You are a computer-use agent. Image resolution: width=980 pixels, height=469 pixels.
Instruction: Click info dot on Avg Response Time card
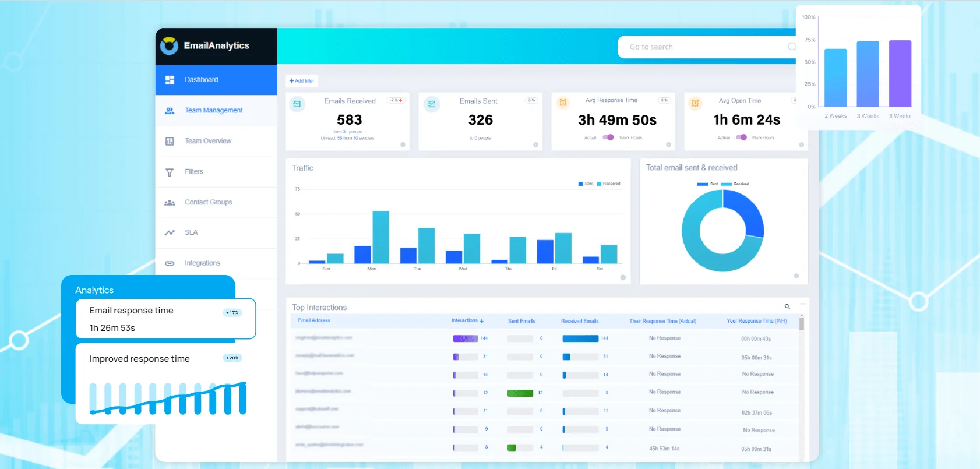click(668, 144)
